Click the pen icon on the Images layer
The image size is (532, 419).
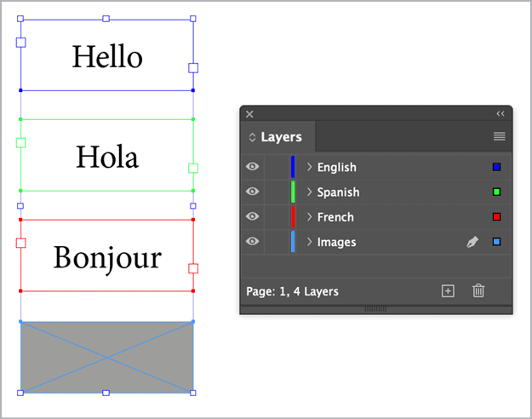coord(472,242)
